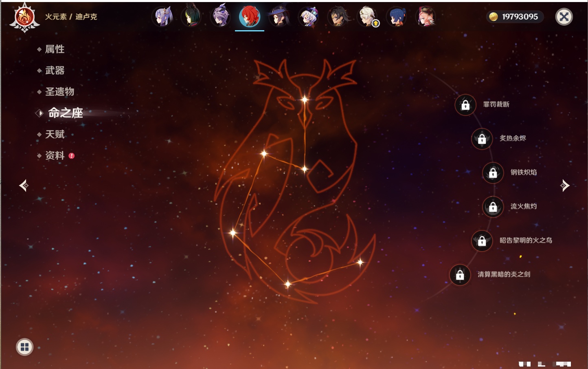588x369 pixels.
Task: Open the locked 炙热余烬 constellation
Action: (482, 139)
